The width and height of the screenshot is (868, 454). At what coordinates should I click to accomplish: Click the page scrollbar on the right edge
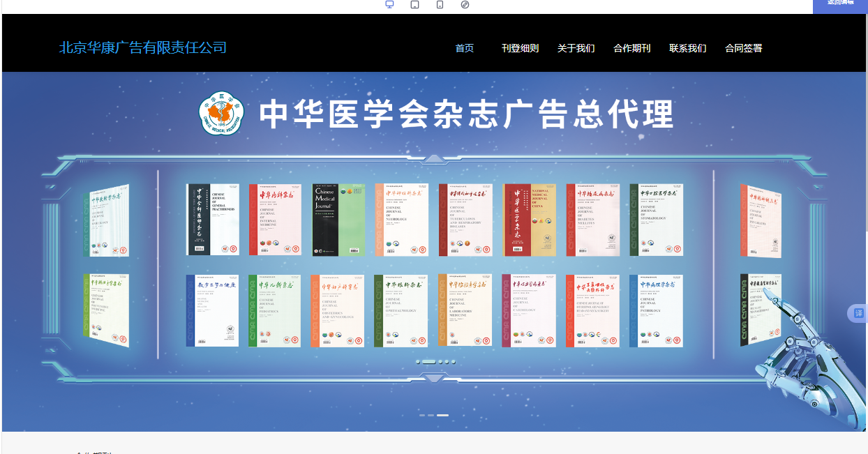click(865, 209)
